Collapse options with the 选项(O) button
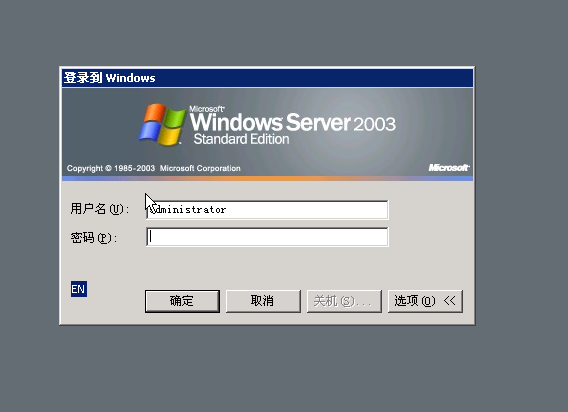Image resolution: width=568 pixels, height=412 pixels. (425, 301)
